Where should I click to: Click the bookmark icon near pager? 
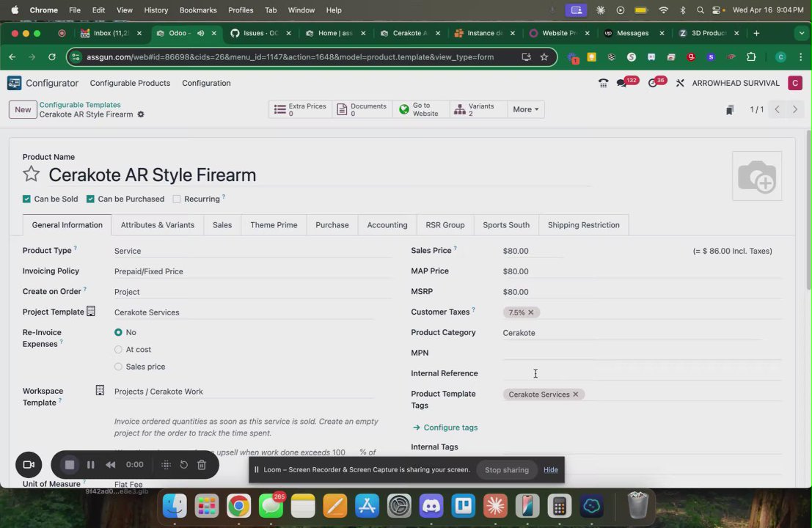(730, 110)
